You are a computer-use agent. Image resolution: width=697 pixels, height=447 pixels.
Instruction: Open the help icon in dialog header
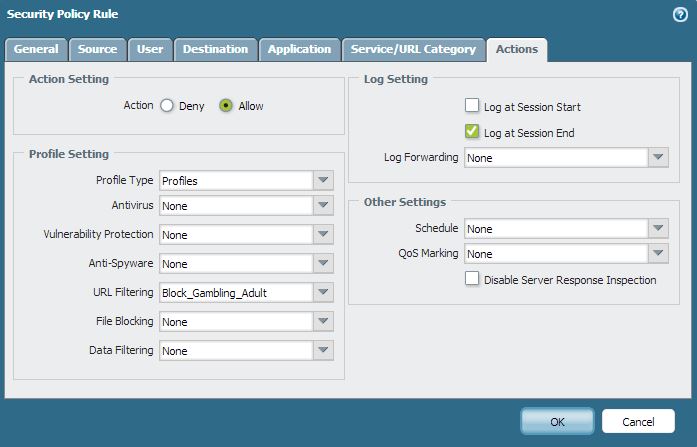[680, 15]
